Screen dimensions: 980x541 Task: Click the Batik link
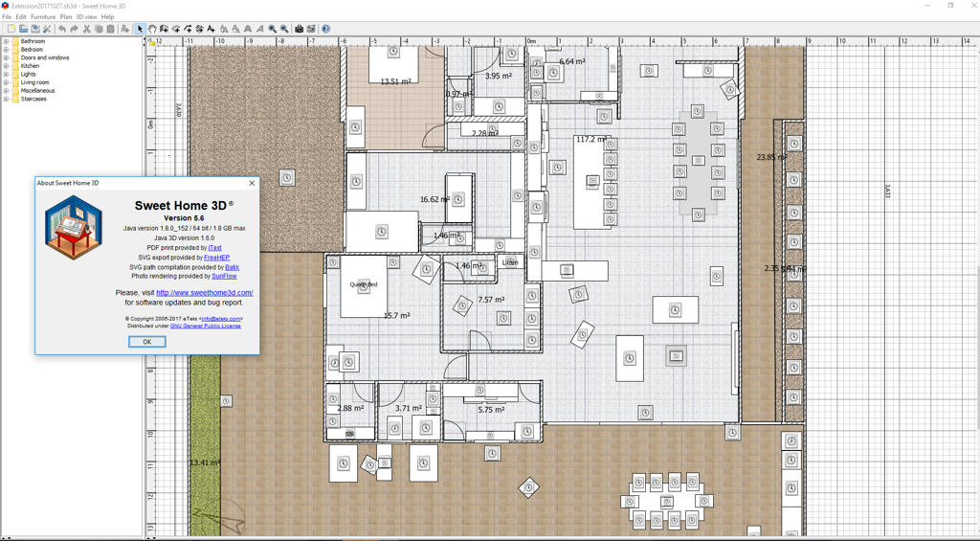click(232, 267)
